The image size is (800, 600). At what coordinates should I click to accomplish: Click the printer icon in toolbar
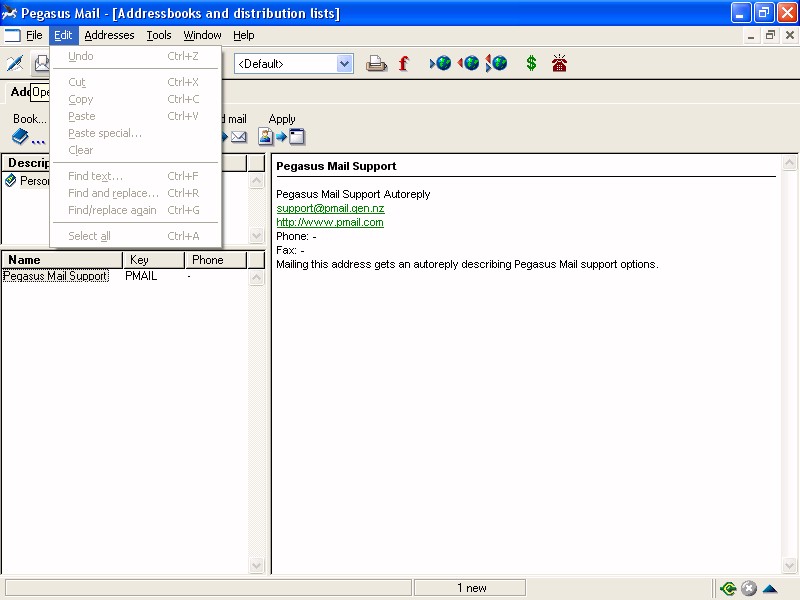click(376, 63)
